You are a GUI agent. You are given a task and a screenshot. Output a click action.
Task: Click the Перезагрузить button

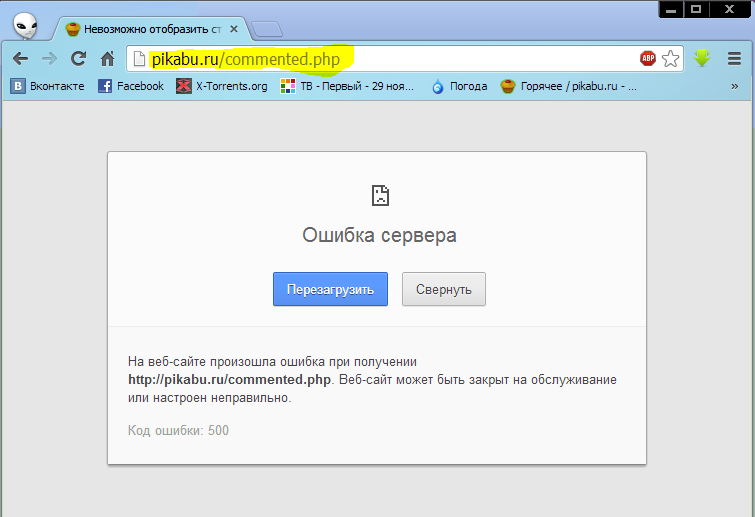click(x=330, y=289)
